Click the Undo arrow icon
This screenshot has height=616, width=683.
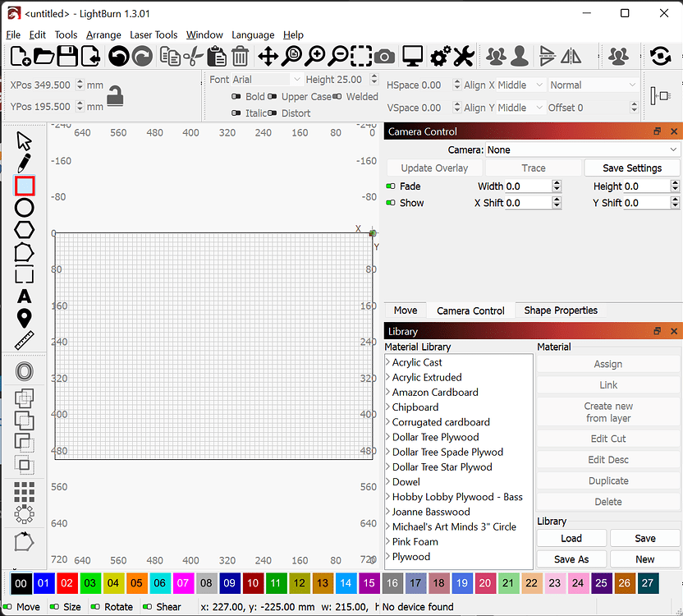[118, 56]
